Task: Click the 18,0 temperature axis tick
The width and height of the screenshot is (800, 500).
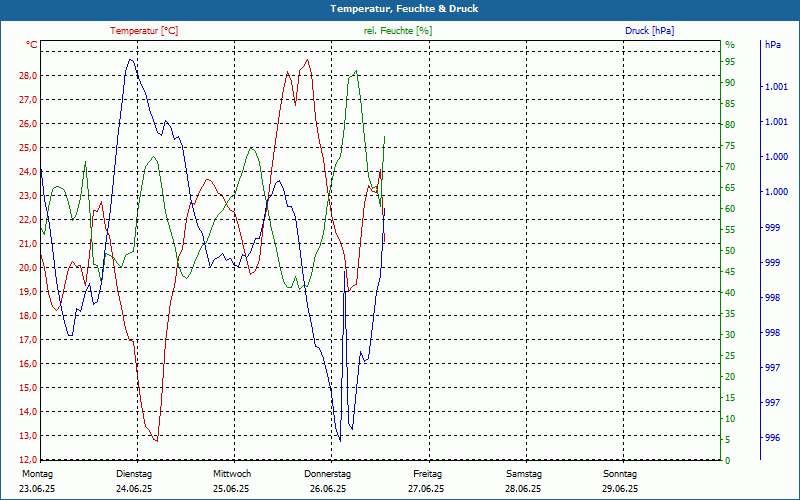Action: [x=28, y=315]
